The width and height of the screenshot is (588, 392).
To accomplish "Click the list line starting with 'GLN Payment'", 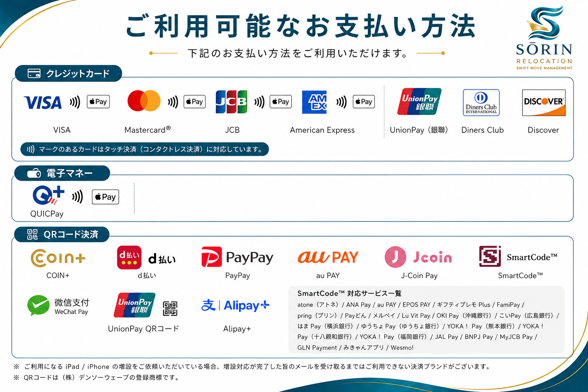I will click(x=356, y=348).
